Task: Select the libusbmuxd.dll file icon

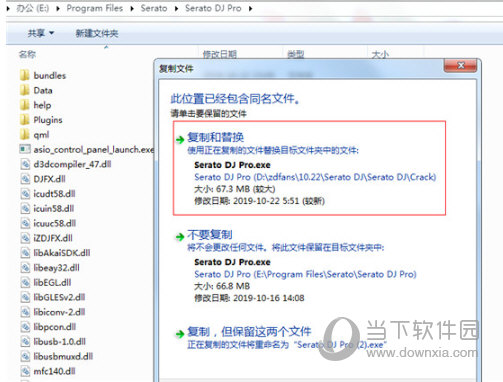Action: [x=25, y=356]
